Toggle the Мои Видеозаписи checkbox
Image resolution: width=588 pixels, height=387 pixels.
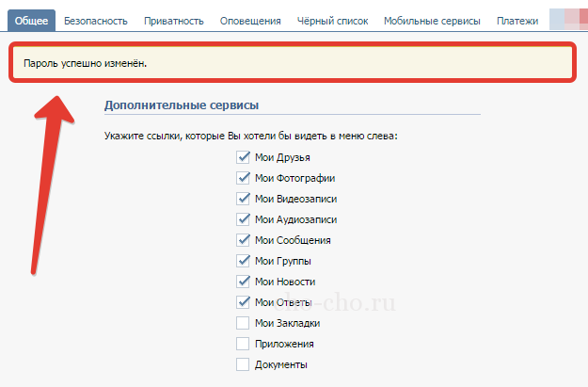coord(243,199)
